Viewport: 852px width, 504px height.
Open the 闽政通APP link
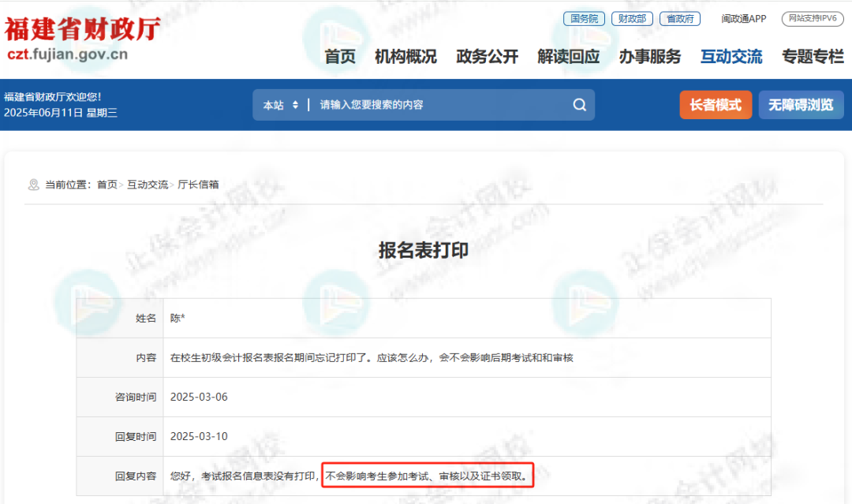(742, 18)
